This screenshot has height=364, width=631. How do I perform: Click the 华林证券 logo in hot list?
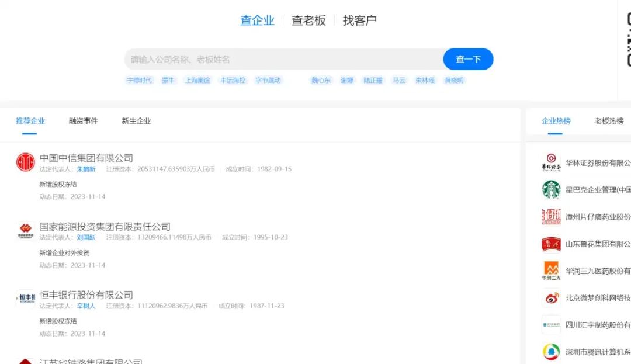[551, 162]
